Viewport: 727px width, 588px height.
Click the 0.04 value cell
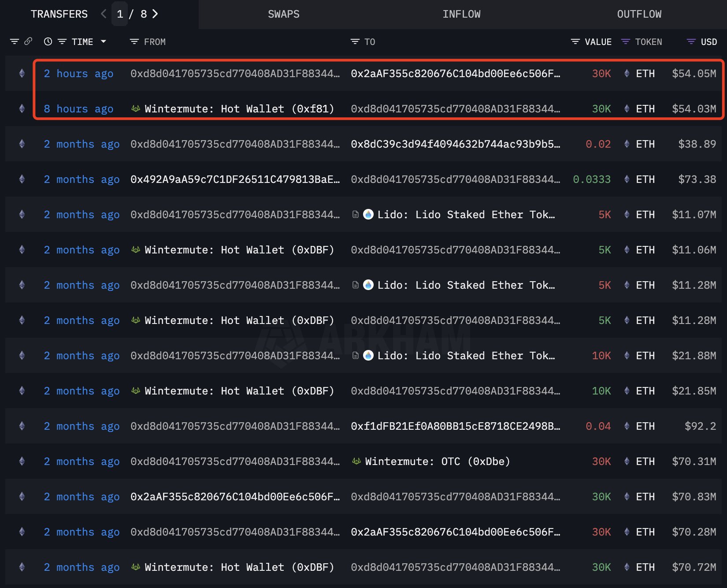tap(598, 426)
